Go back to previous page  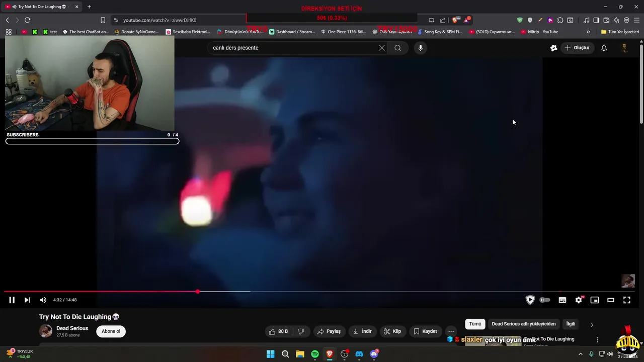[7, 20]
